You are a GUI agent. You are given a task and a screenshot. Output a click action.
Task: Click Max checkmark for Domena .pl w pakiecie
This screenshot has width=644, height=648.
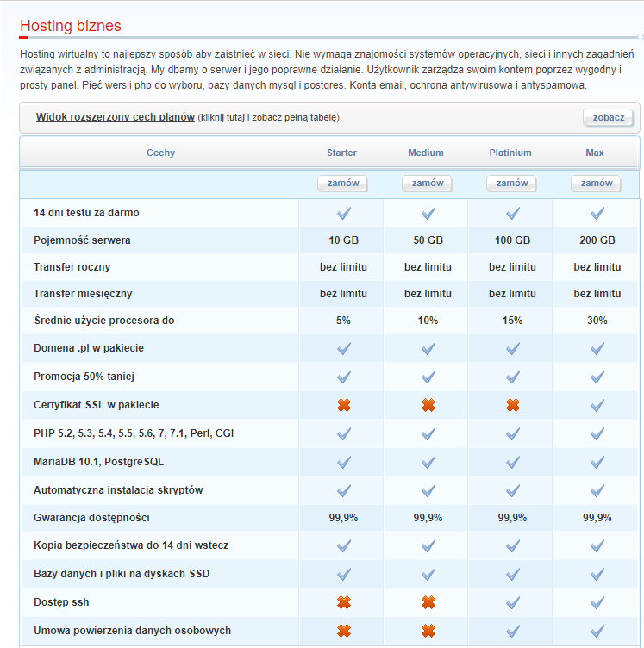[x=597, y=348]
